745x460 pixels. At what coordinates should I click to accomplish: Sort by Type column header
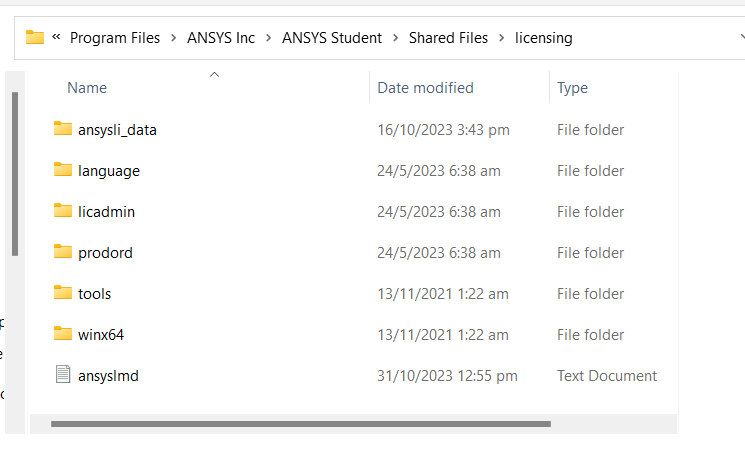(x=572, y=88)
